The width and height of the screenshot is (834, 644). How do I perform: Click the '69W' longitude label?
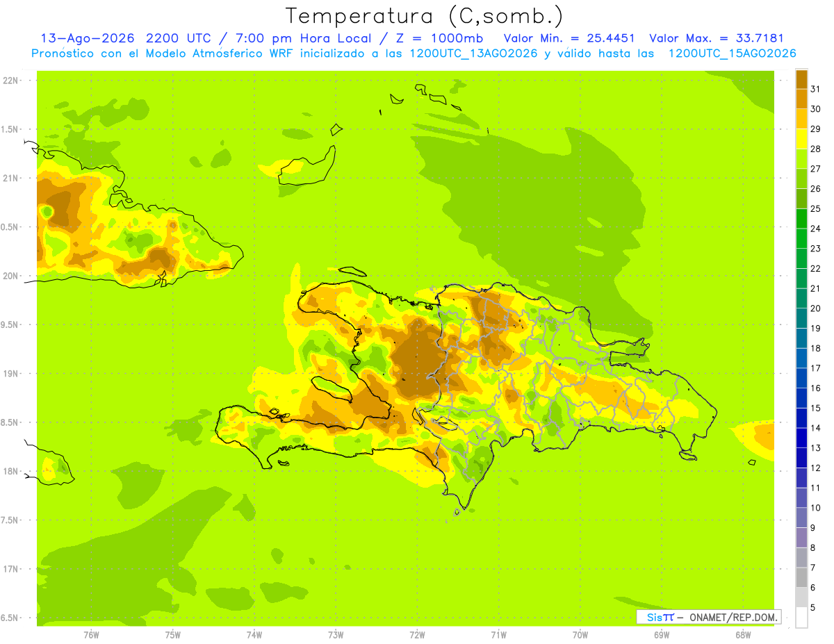click(661, 634)
